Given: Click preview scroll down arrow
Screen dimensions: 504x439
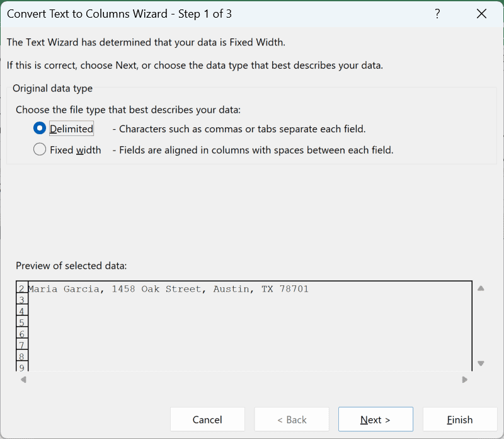Looking at the screenshot, I should click(481, 363).
